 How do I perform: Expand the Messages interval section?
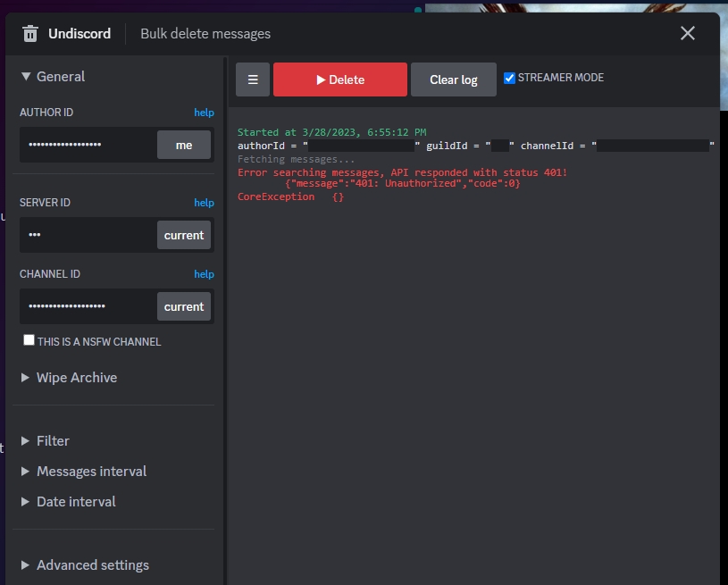(x=84, y=472)
